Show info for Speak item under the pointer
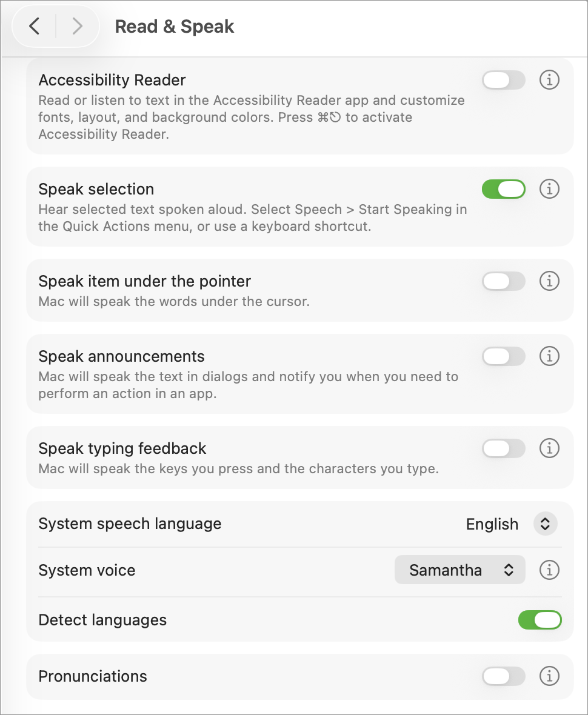The height and width of the screenshot is (715, 588). pyautogui.click(x=549, y=281)
